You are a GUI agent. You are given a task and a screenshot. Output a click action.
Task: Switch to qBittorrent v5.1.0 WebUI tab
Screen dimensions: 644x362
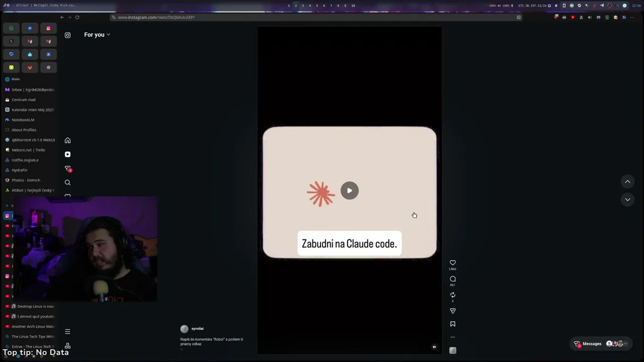coord(29,140)
